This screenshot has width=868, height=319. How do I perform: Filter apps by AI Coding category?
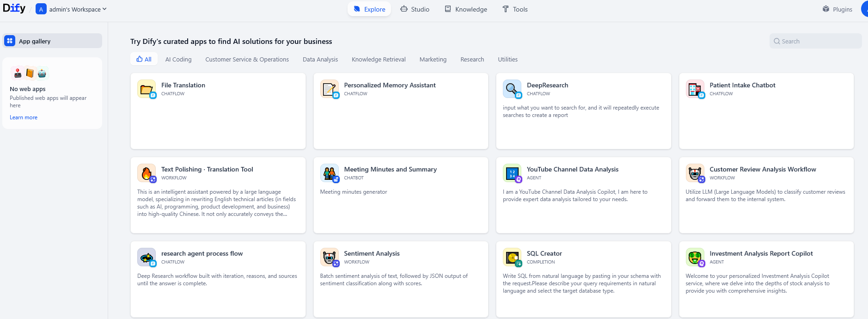point(178,59)
